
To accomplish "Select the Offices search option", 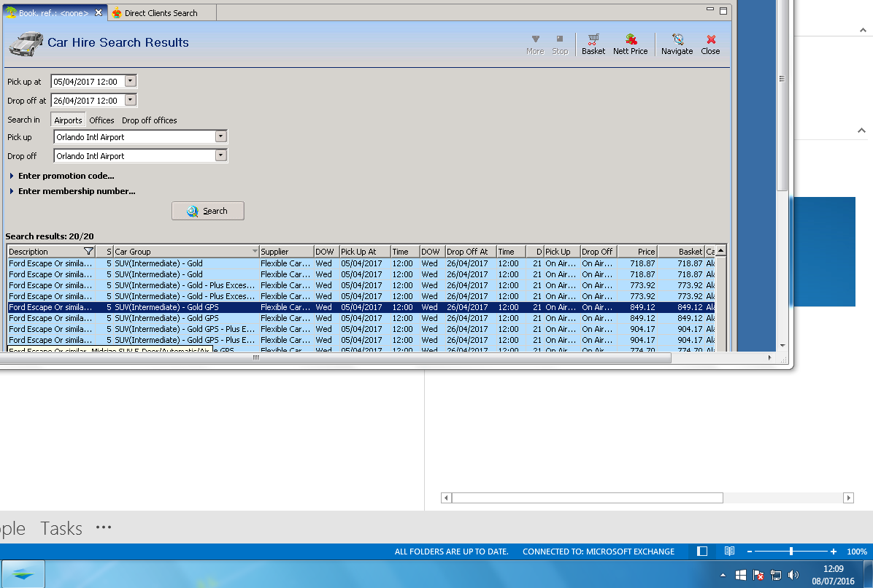I will 102,120.
